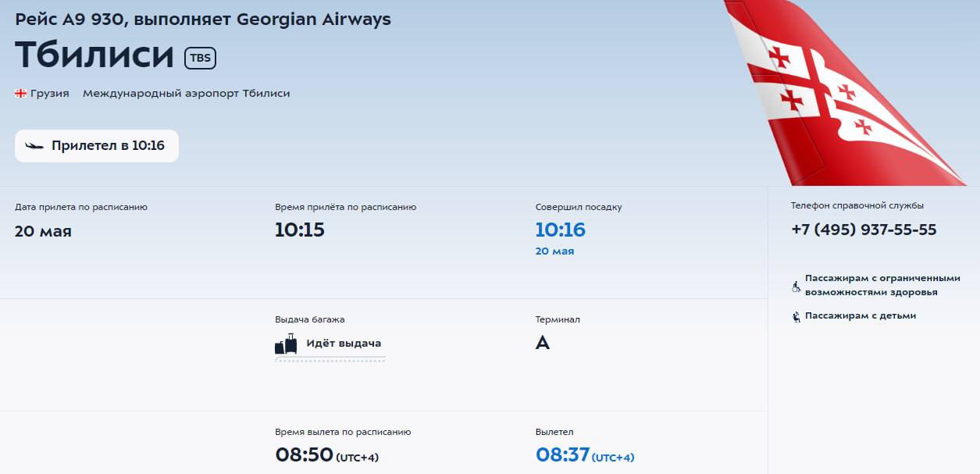Click the wheelchair accessibility icon
This screenshot has width=980, height=474.
click(x=796, y=287)
